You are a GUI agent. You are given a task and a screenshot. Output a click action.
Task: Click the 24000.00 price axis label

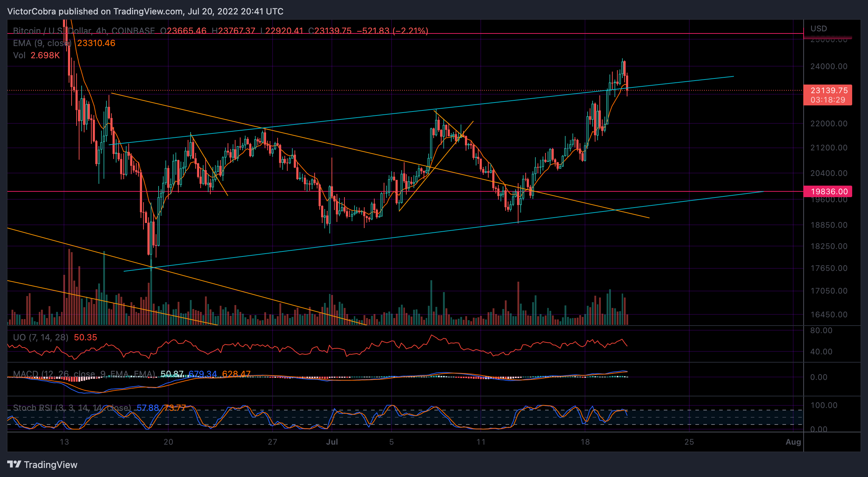(829, 67)
